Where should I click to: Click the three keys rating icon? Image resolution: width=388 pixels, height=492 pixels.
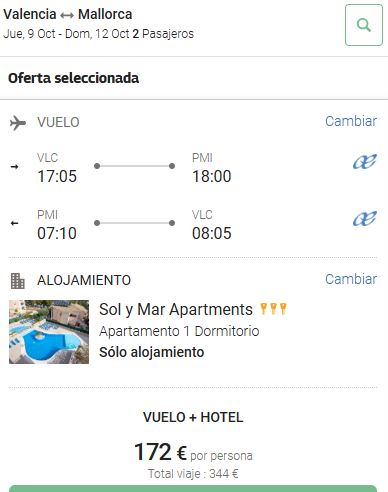pyautogui.click(x=273, y=309)
